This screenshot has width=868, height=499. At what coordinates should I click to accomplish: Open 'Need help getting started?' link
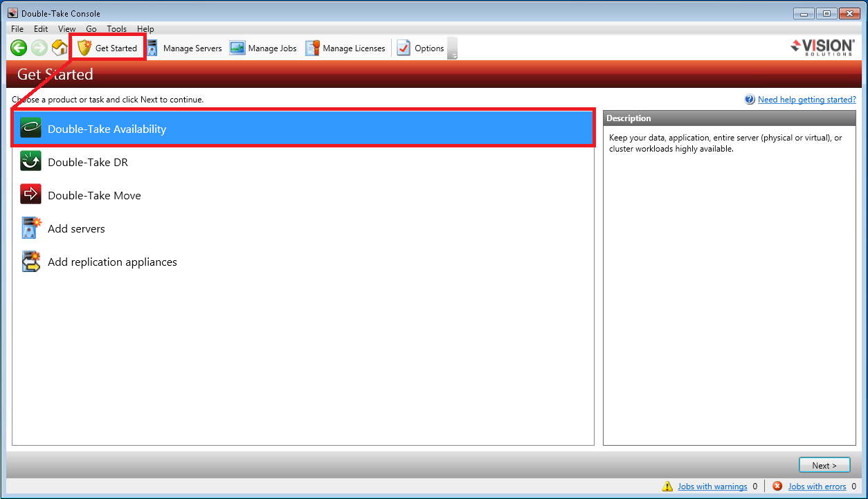pyautogui.click(x=806, y=100)
